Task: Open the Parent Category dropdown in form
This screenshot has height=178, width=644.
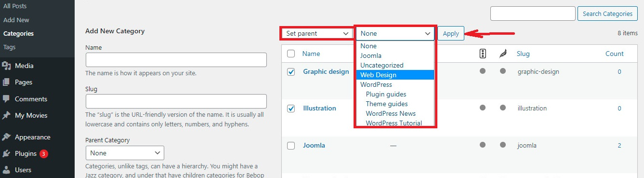Action: point(125,153)
